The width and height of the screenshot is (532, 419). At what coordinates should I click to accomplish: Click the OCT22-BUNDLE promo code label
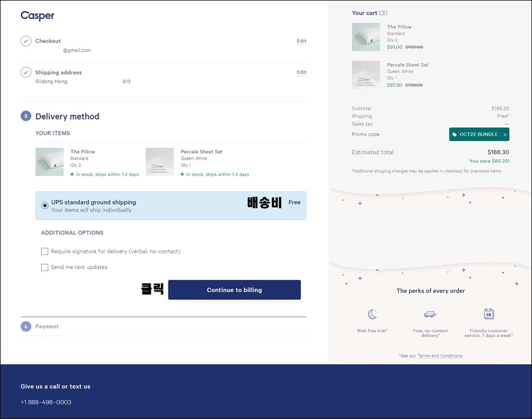[479, 134]
